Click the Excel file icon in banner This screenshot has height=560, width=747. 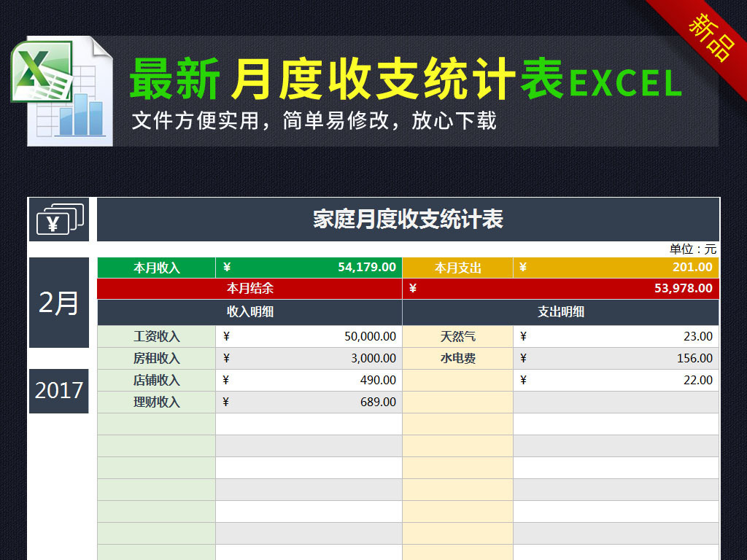(62, 91)
